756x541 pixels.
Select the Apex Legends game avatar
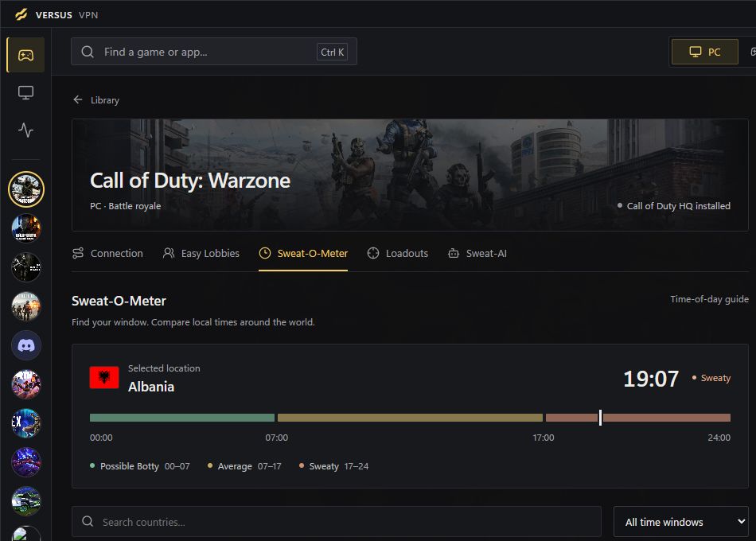tap(26, 423)
